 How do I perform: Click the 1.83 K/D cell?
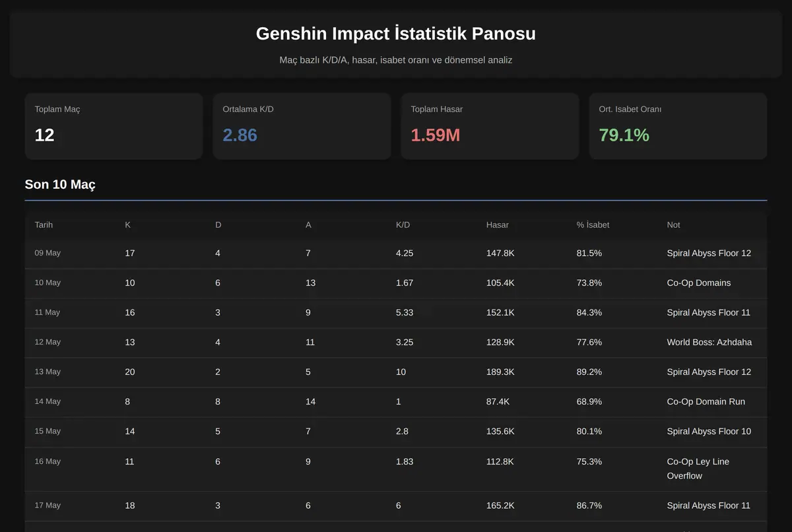coord(405,461)
